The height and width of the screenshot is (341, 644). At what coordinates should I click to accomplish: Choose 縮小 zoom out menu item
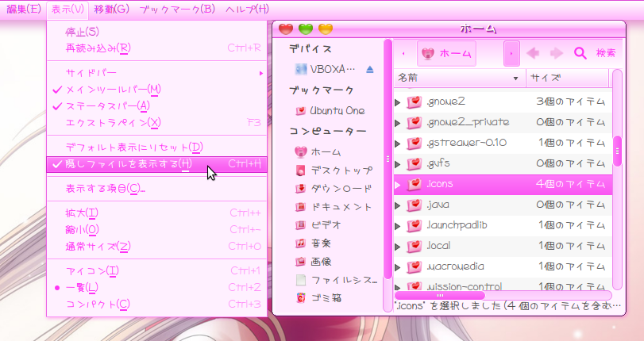[157, 230]
